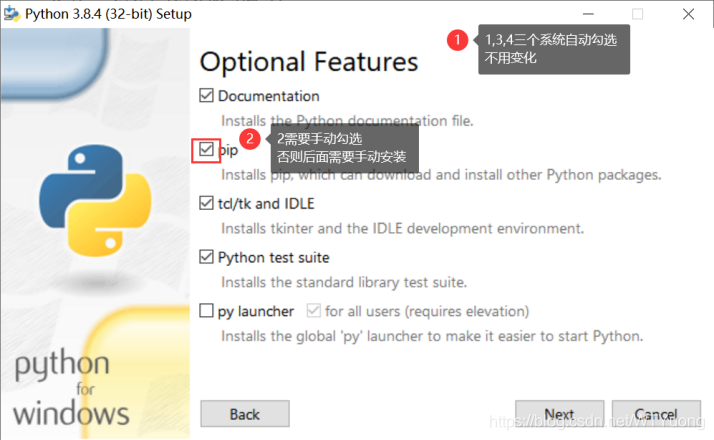Click the 'tcl/tk and IDLE' label
Screen dimensions: 714x440
(x=266, y=204)
